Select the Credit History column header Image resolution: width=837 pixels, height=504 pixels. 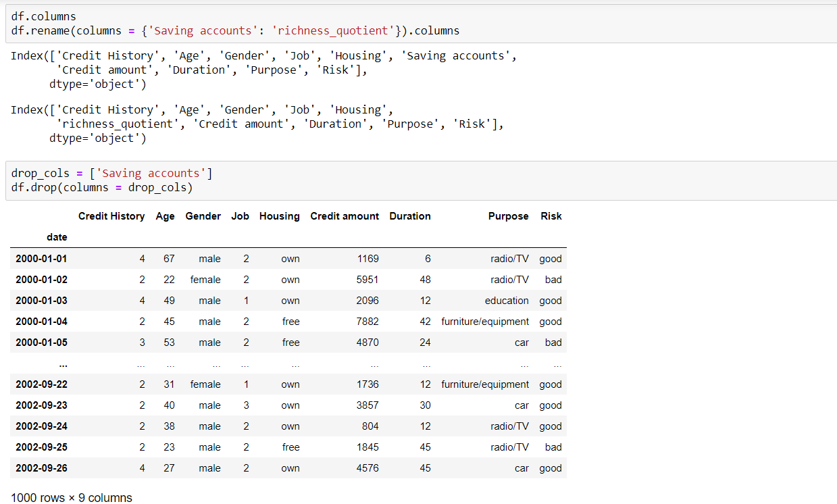click(x=111, y=216)
